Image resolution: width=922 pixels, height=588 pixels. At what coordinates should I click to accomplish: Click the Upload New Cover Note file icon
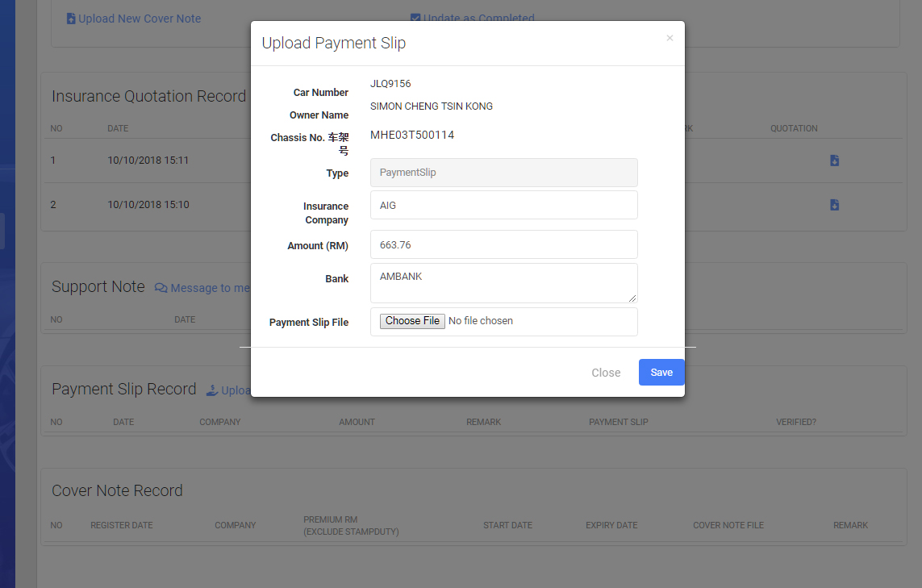click(71, 19)
